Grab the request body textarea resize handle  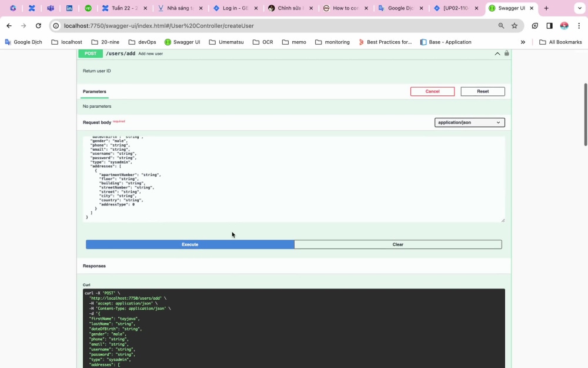pos(503,220)
